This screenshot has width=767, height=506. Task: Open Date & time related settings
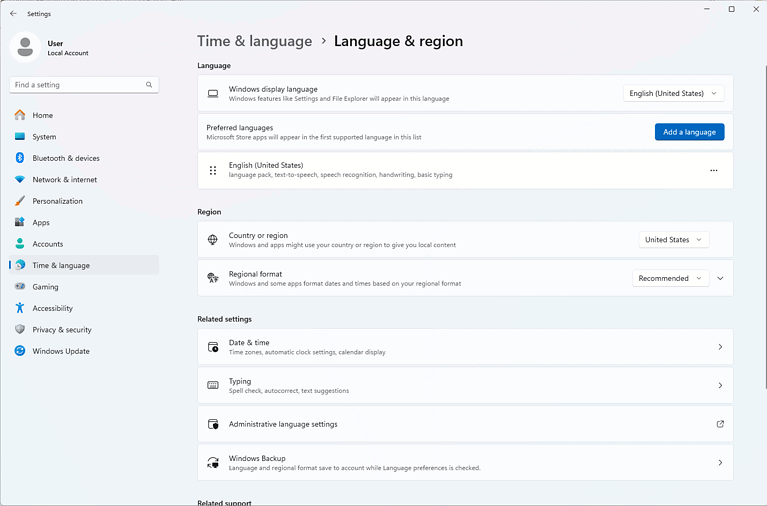pos(465,347)
